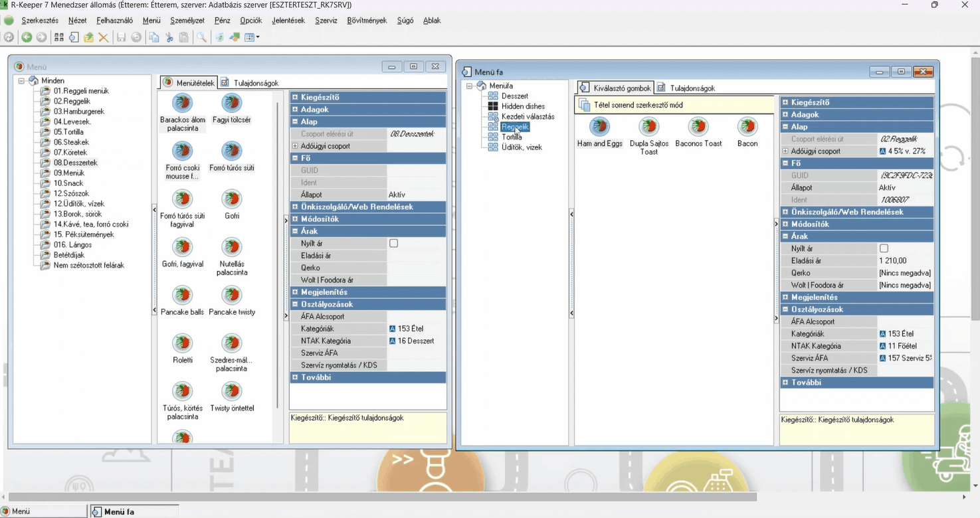
Task: Select Üdítők, vizek in Menüfa tree
Action: pyautogui.click(x=522, y=147)
